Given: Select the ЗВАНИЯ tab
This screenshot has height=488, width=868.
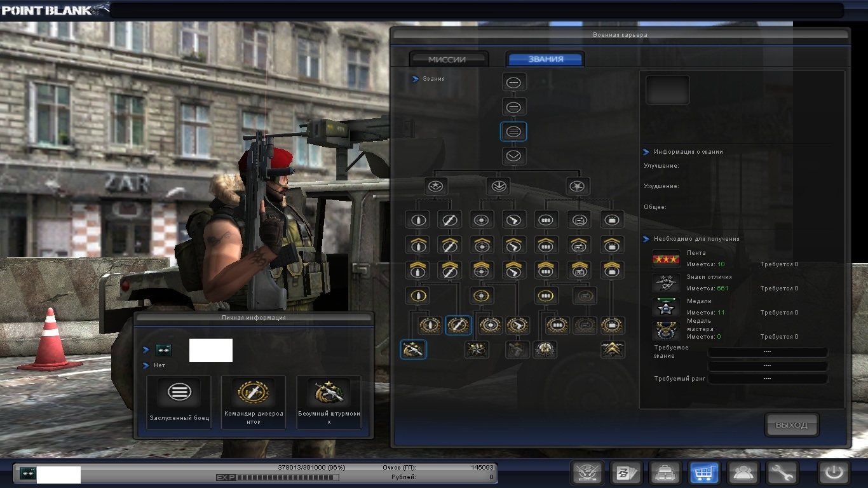Looking at the screenshot, I should [546, 59].
